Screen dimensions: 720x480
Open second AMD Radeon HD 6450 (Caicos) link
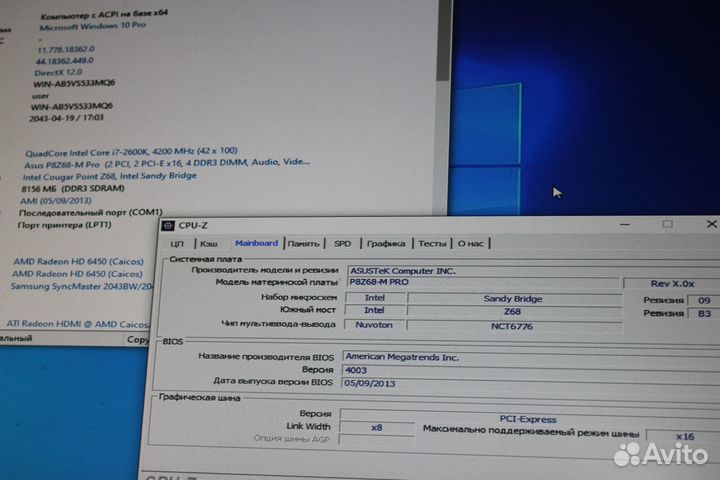click(77, 274)
